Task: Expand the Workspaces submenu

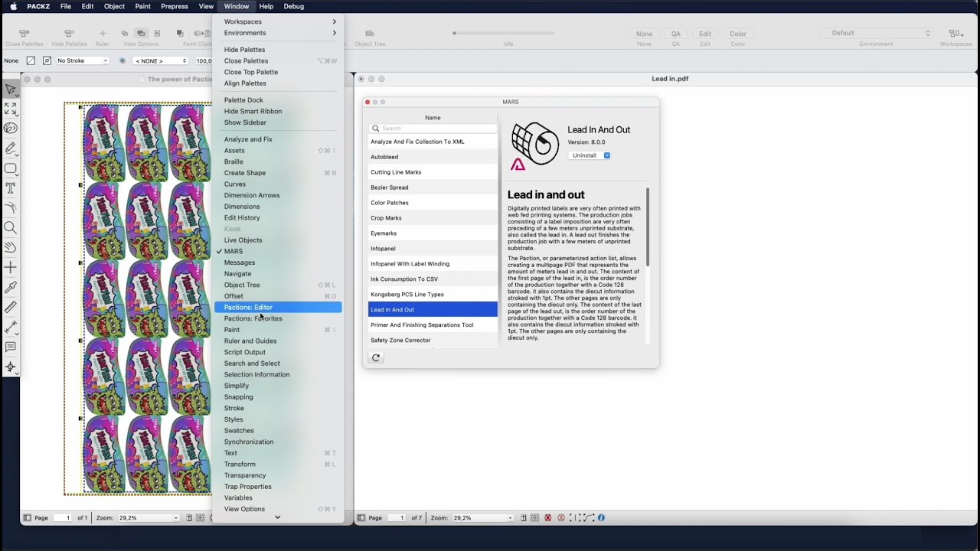Action: pos(278,21)
